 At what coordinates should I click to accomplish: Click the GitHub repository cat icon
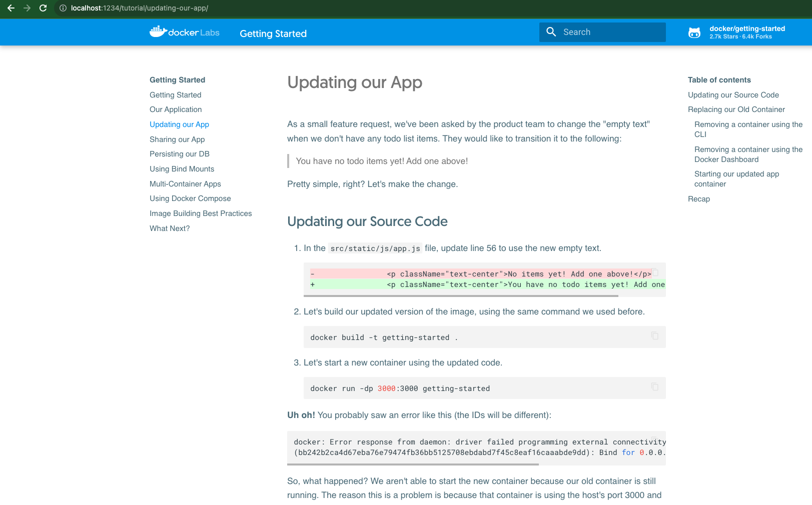click(694, 33)
